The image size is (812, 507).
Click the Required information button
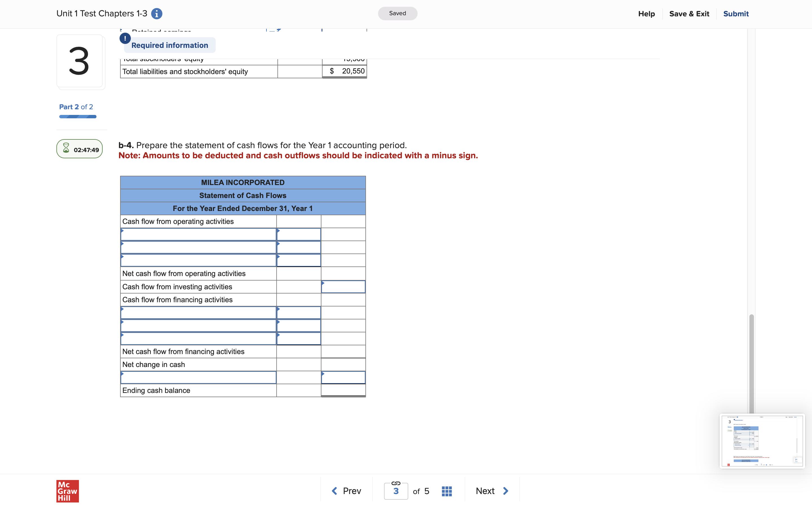(x=169, y=45)
